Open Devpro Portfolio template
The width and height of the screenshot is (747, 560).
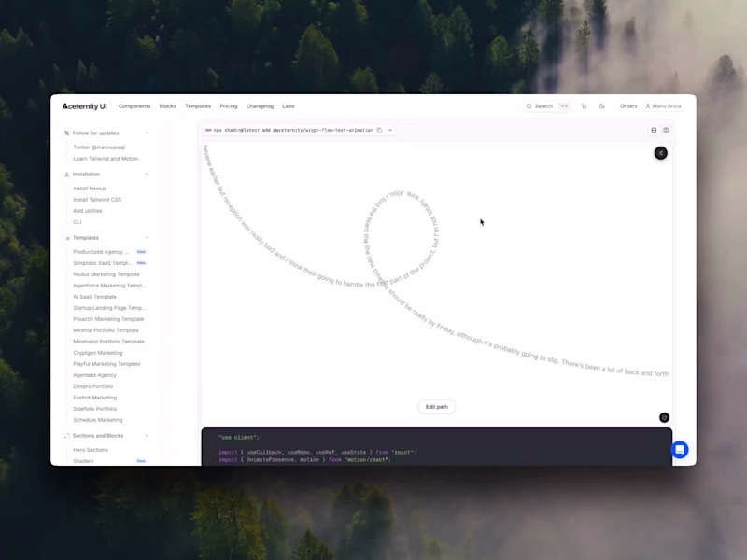[92, 386]
